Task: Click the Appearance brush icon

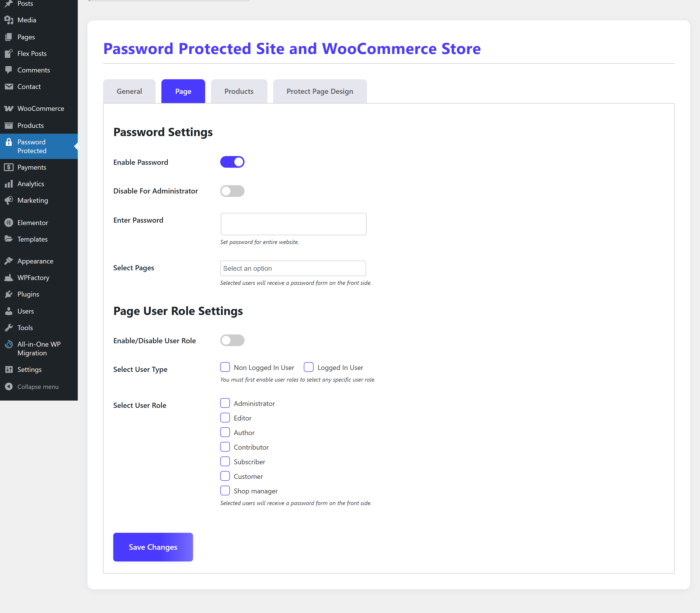Action: (9, 261)
